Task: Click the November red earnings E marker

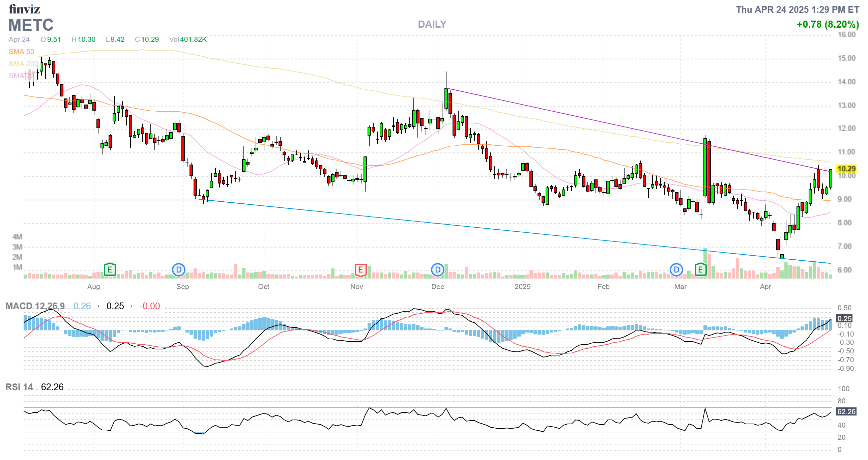Action: click(360, 270)
